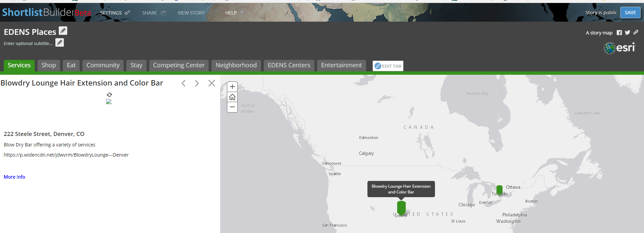Click the Blowdry Lounge map tooltip
The image size is (644, 233).
coord(401,189)
